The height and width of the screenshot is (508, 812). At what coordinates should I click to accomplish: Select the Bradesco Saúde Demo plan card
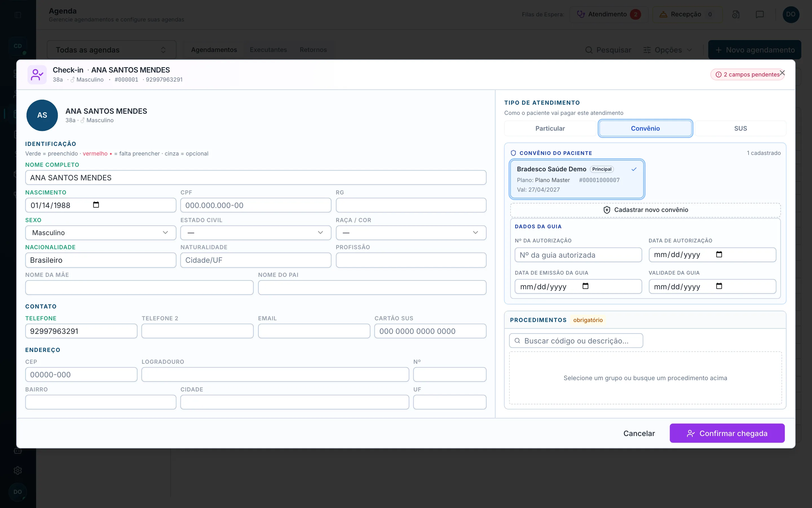[x=577, y=179]
